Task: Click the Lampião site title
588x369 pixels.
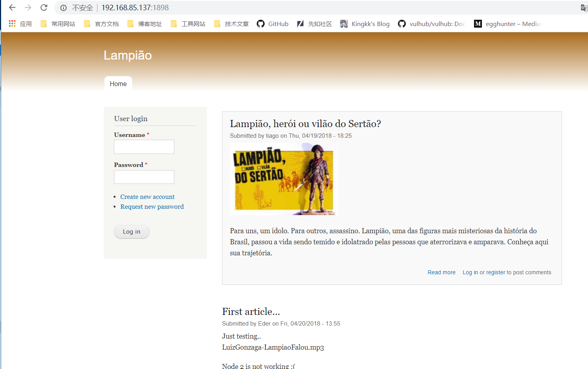Action: tap(128, 55)
